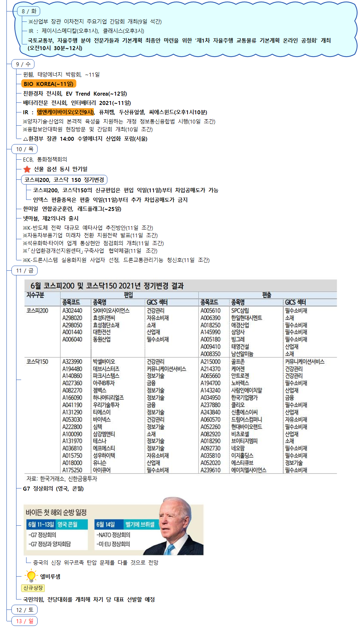Screen dimensions: 364x631
Task: Click the highlighted BIO KOREA(~11일) topic
Action: click(49, 84)
